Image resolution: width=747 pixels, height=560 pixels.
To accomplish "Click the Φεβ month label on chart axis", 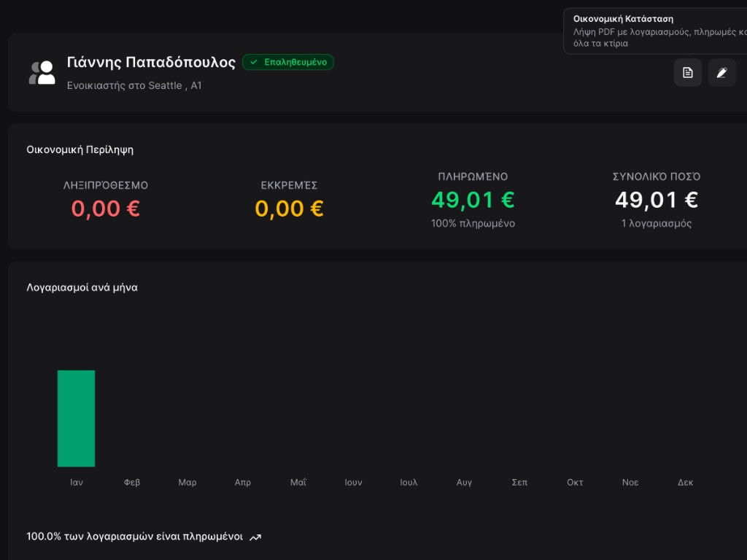I will 132,483.
